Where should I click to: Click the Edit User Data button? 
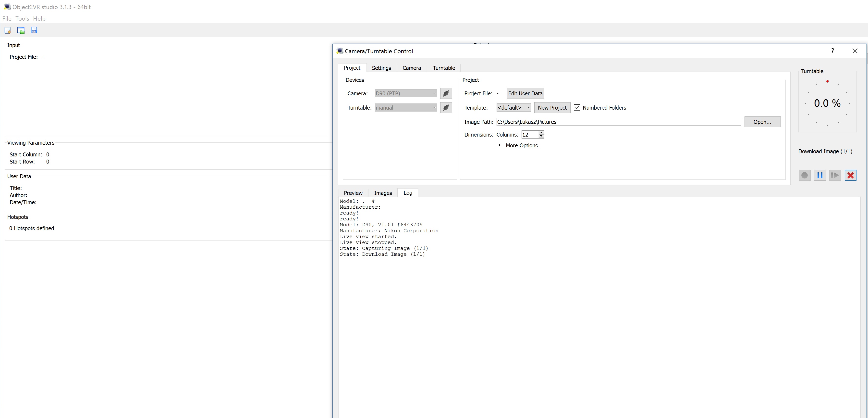pos(525,93)
